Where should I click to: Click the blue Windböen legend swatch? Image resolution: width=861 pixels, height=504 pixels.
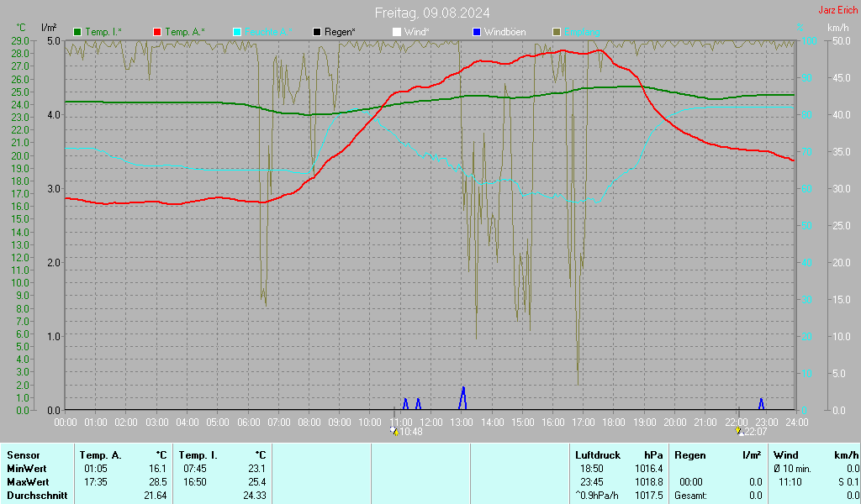click(477, 33)
